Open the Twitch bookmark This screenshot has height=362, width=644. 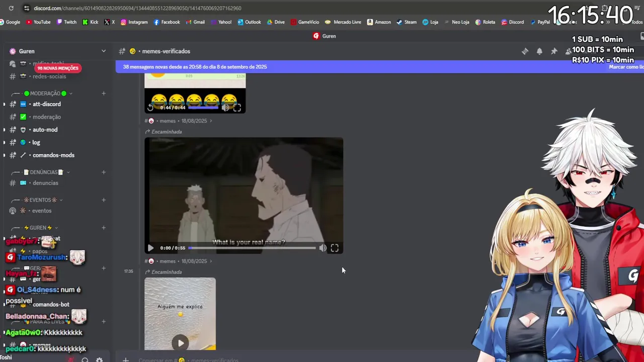tap(66, 22)
